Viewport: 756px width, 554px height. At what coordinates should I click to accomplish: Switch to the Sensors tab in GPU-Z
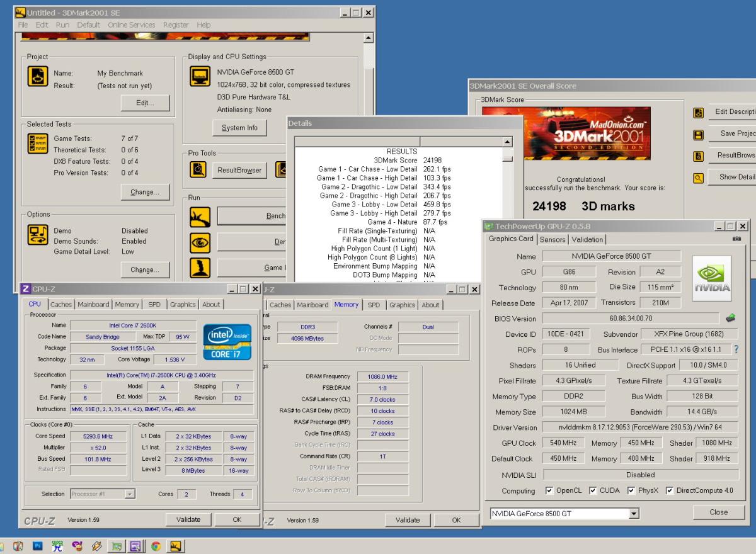[553, 239]
